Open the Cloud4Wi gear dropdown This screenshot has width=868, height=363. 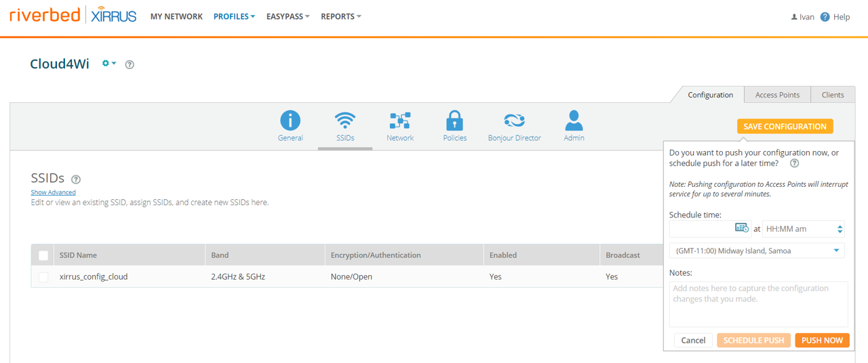pos(109,64)
